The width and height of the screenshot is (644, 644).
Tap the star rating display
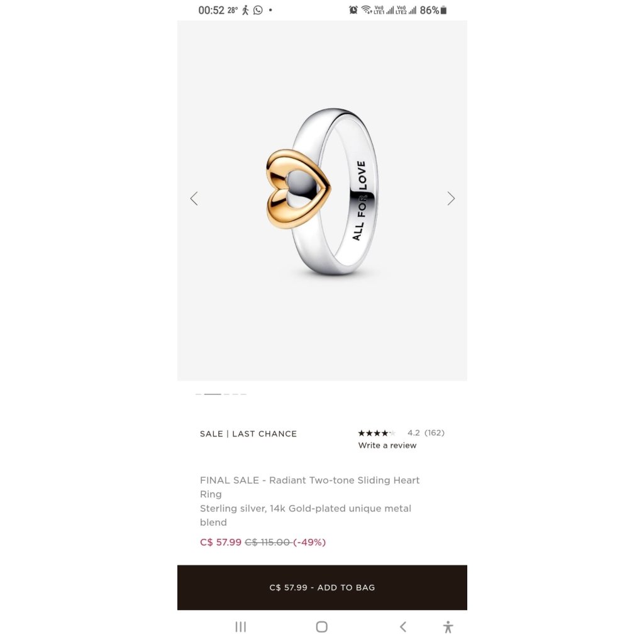376,433
